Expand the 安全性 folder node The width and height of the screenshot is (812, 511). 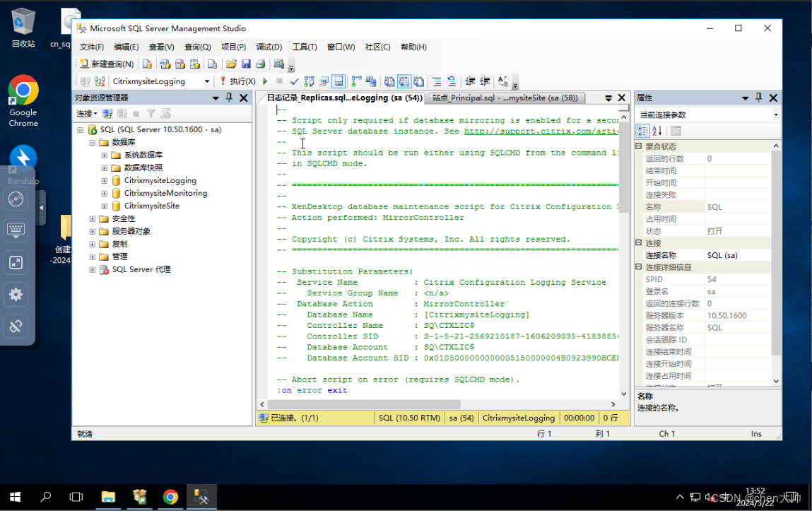click(92, 219)
